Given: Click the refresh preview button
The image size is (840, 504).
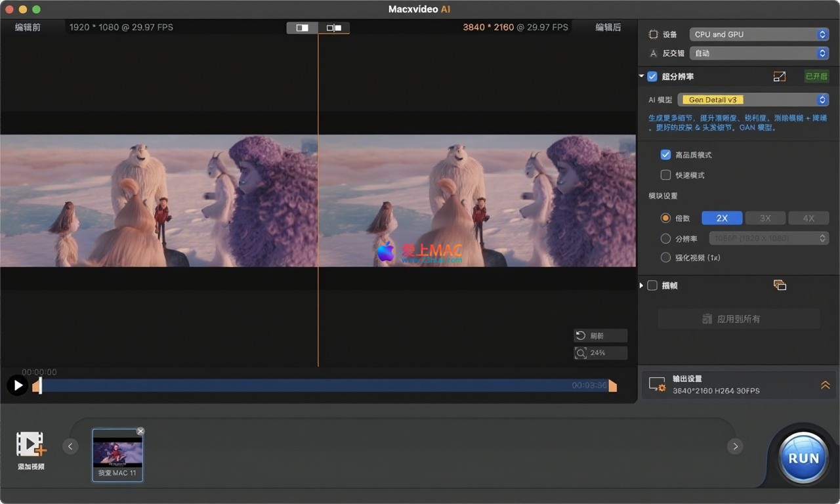Looking at the screenshot, I should click(600, 335).
